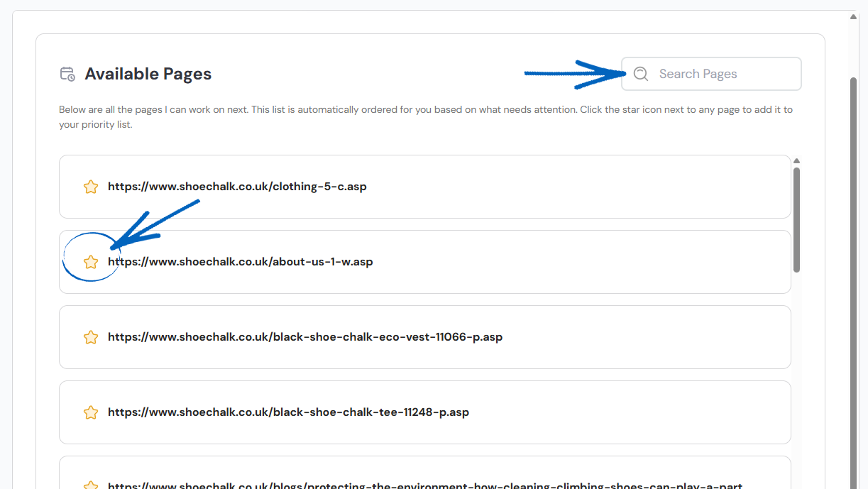The height and width of the screenshot is (489, 868).
Task: Click the page list scrollbar thumb
Action: (x=796, y=219)
